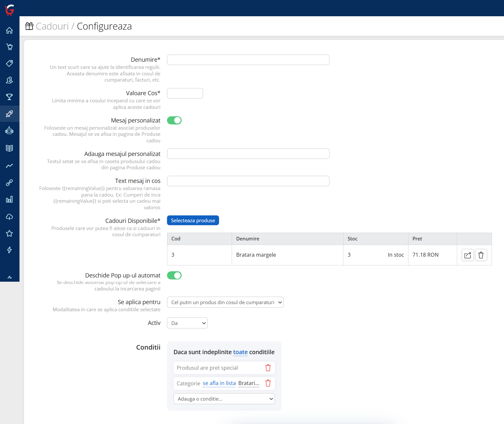Viewport: 504px width, 424px height.
Task: Open the shopping cart orders icon
Action: tap(9, 47)
